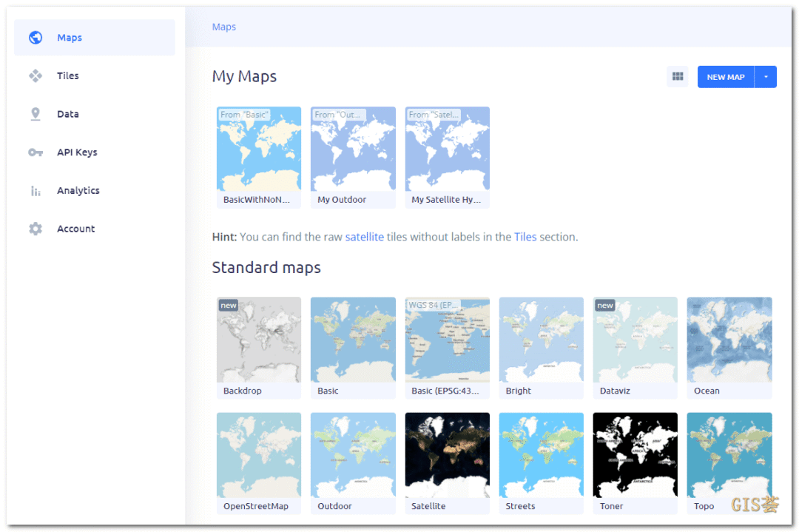Viewport: 799px width, 532px height.
Task: Select Account entry in the sidebar
Action: tap(75, 229)
